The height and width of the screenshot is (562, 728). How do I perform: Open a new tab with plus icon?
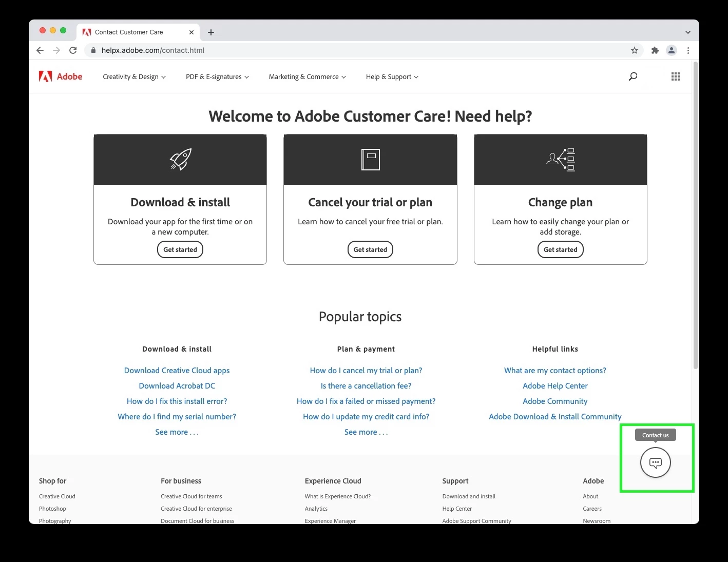(211, 32)
